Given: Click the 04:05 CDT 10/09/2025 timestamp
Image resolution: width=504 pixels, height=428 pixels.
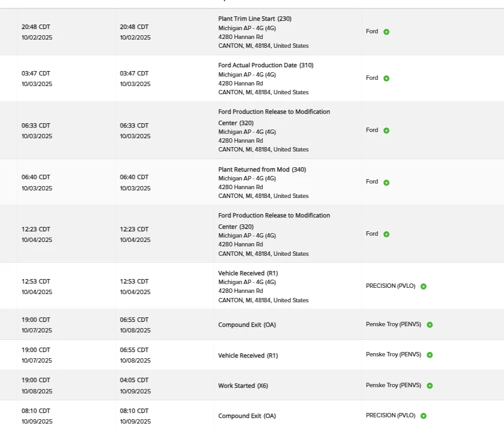Looking at the screenshot, I should pyautogui.click(x=135, y=385).
